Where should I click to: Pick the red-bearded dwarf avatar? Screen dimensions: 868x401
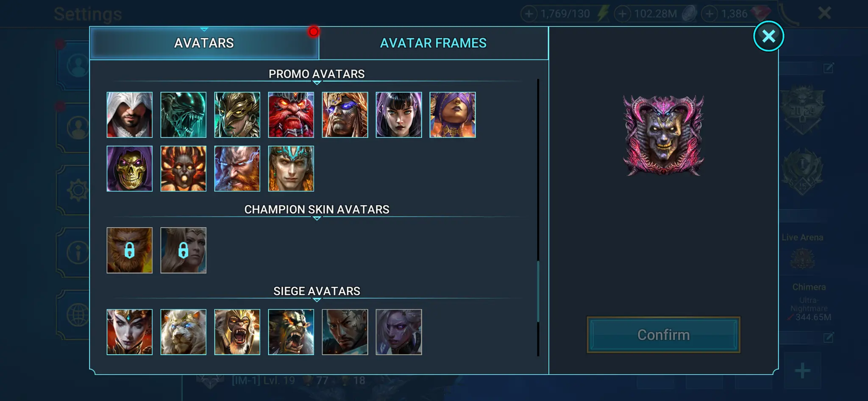pyautogui.click(x=291, y=115)
